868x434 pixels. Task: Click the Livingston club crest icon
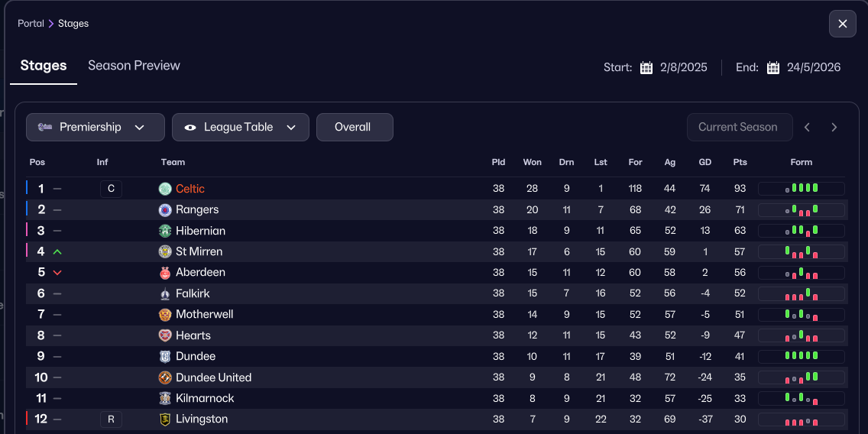(165, 419)
